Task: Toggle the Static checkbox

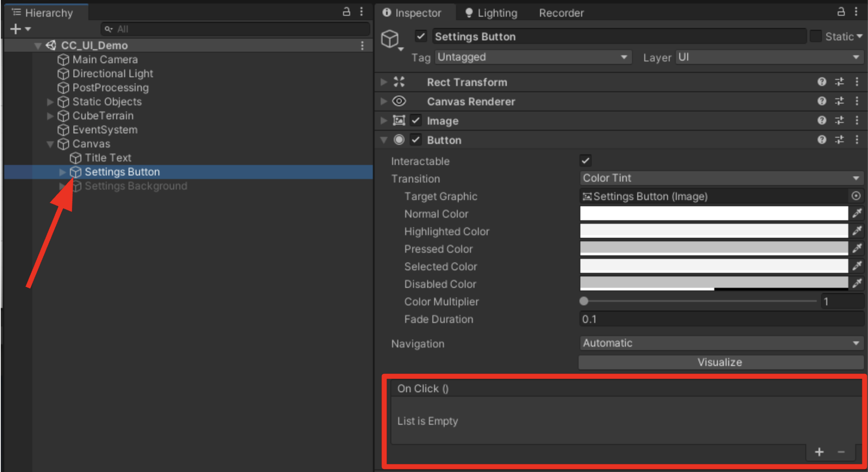Action: [815, 36]
